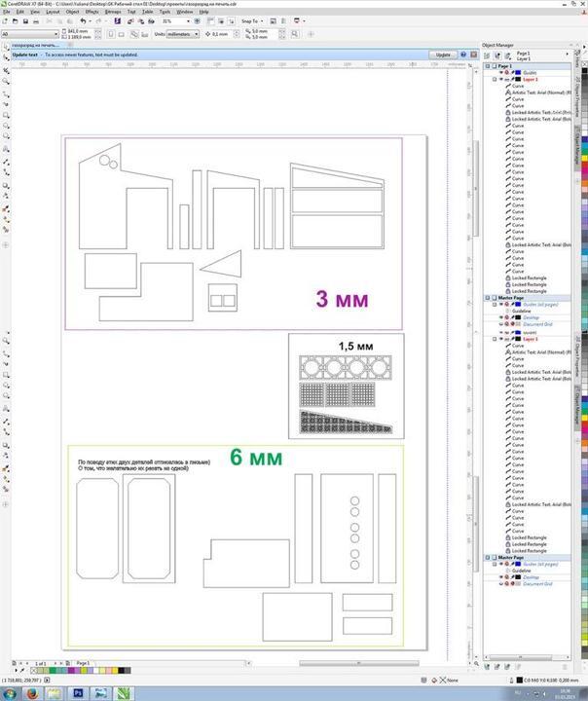The width and height of the screenshot is (588, 701).
Task: Launch Photoshop from the taskbar
Action: pyautogui.click(x=75, y=693)
